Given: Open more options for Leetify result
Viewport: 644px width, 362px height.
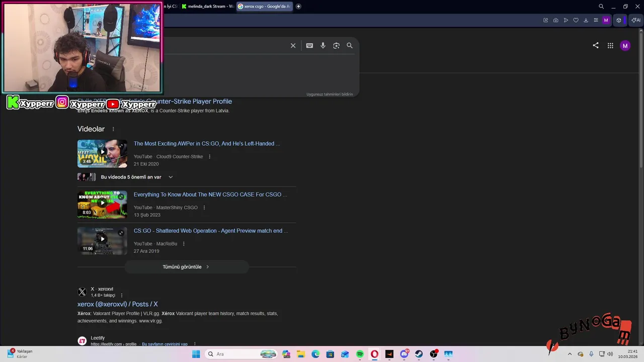Looking at the screenshot, I should point(195,344).
